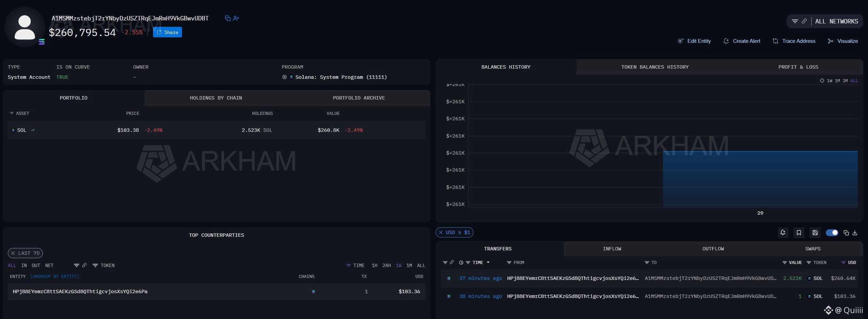
Task: Click the Solana System Program link
Action: [341, 77]
